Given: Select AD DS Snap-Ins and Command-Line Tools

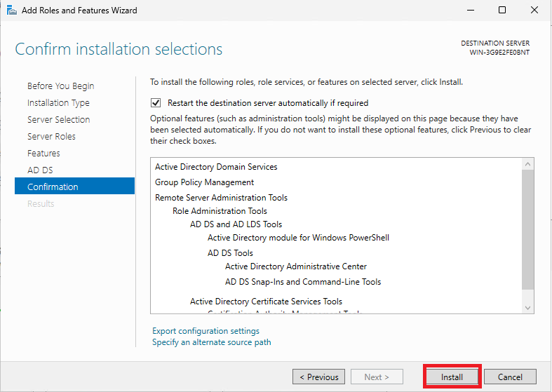Looking at the screenshot, I should pos(303,282).
